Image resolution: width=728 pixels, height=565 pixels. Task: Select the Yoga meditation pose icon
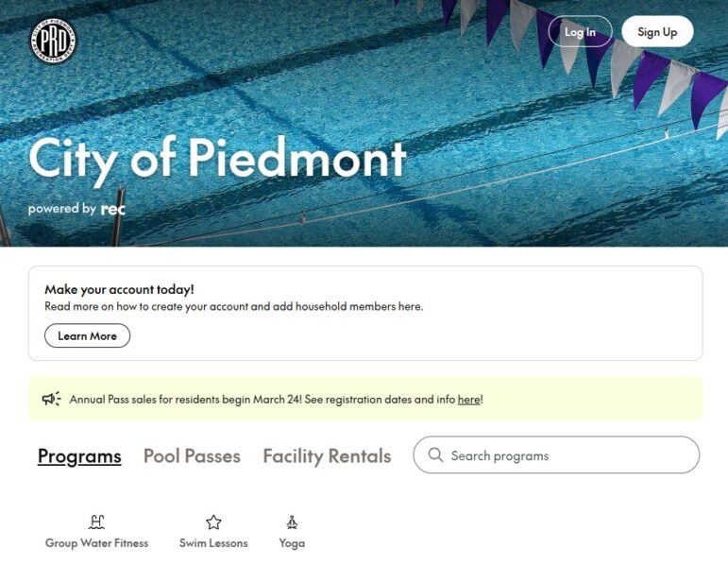tap(292, 522)
